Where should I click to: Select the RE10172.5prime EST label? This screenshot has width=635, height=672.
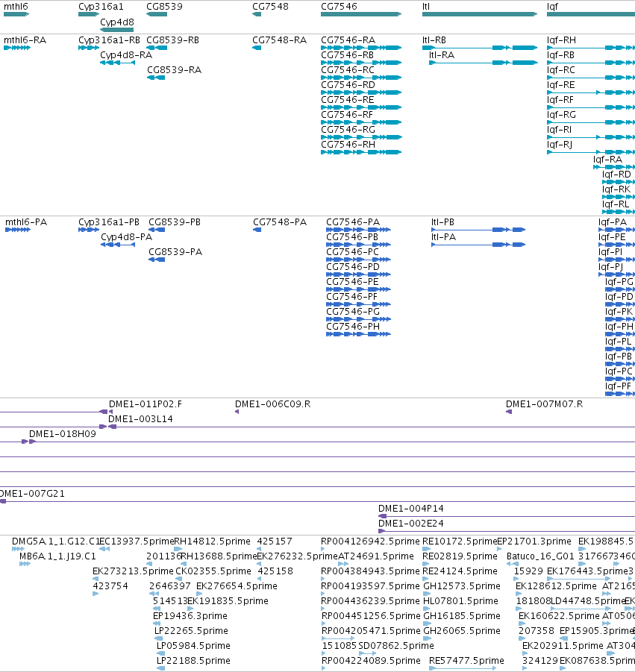[460, 541]
